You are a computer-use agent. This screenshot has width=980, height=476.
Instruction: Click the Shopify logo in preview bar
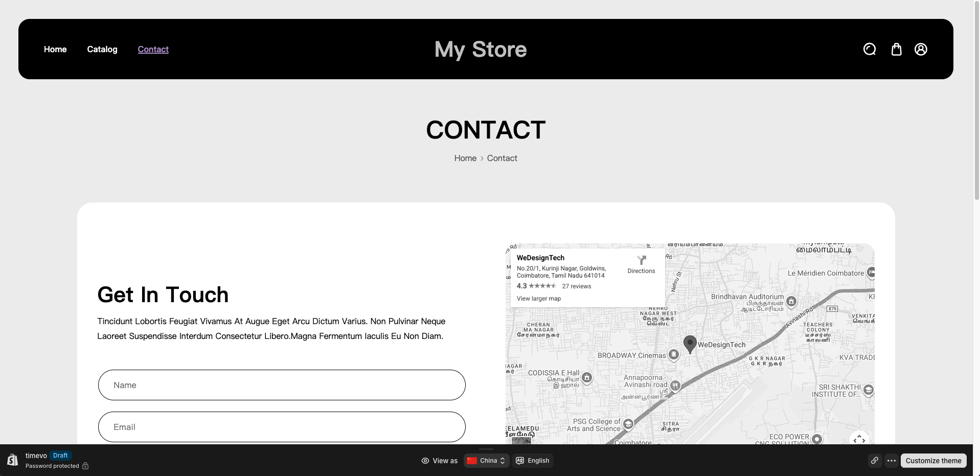coord(12,460)
